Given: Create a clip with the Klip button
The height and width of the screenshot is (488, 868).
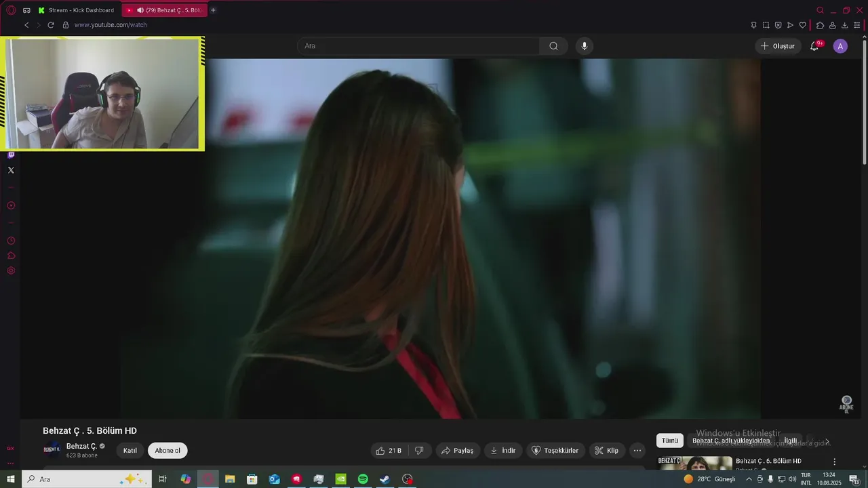Looking at the screenshot, I should (606, 451).
